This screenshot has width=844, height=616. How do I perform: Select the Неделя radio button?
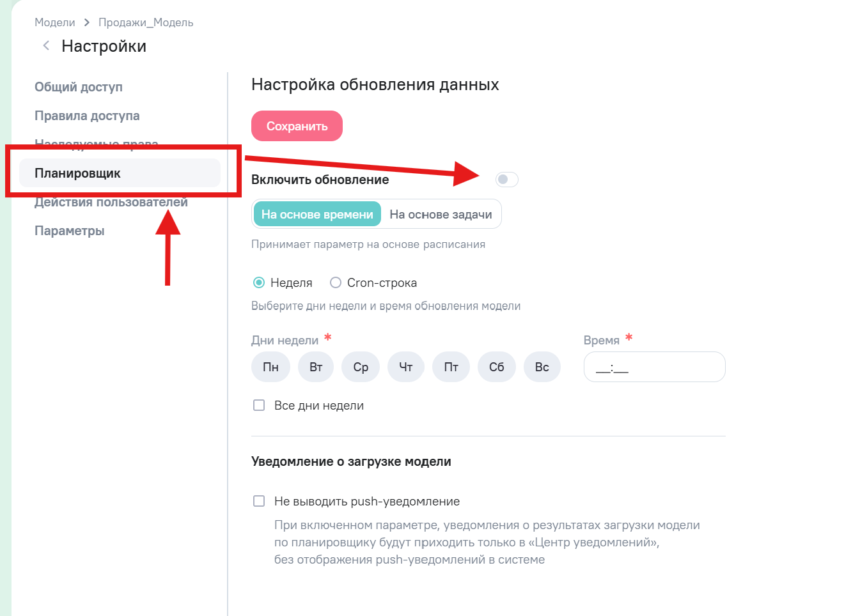[259, 282]
